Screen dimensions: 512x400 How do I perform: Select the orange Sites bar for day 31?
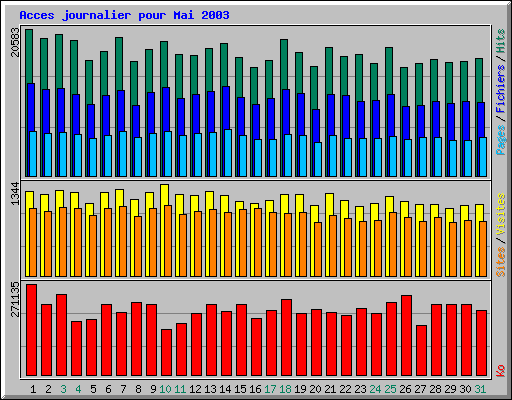click(483, 249)
